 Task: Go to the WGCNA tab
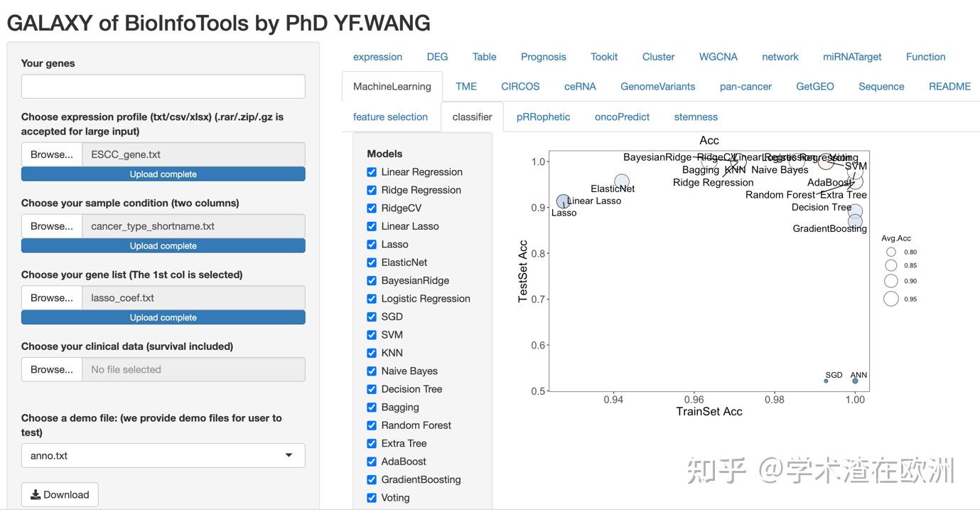[x=718, y=57]
